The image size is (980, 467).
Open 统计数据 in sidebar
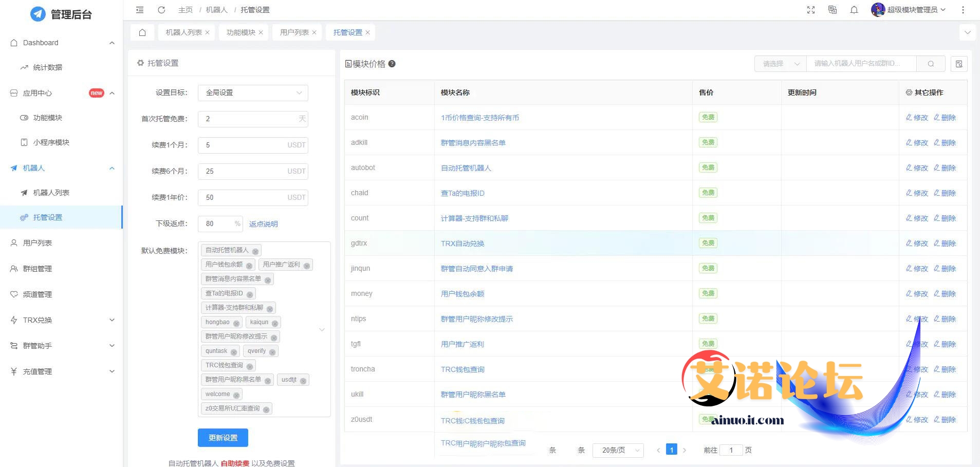point(48,67)
